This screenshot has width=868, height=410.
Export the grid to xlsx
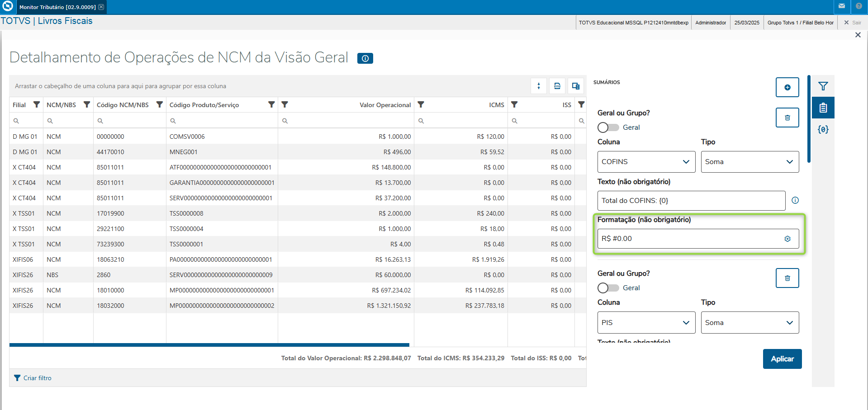[557, 86]
